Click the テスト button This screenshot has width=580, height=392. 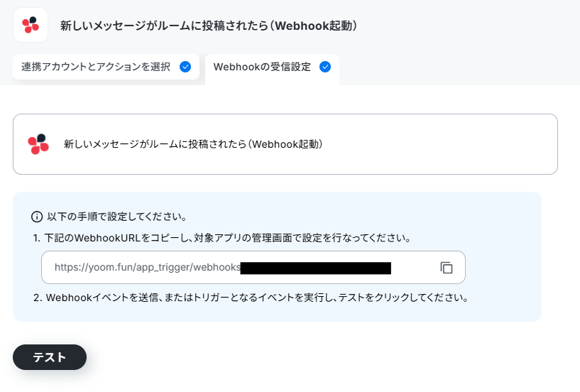tap(50, 357)
